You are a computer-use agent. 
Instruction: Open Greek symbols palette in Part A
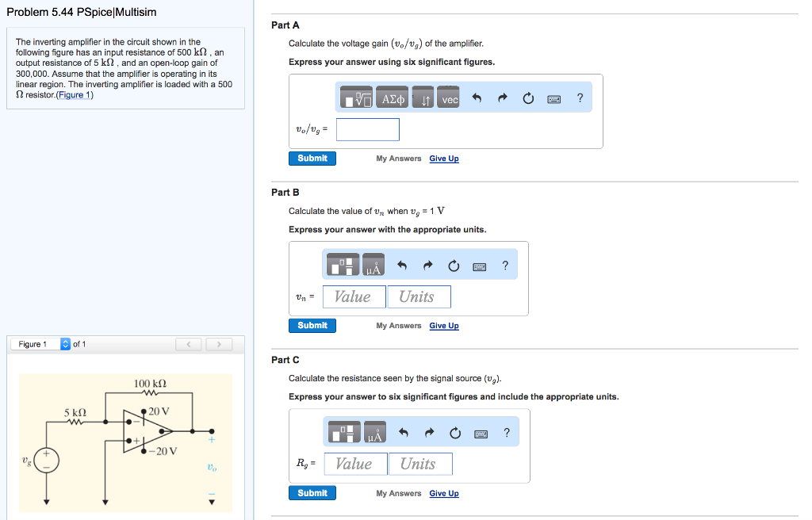393,97
